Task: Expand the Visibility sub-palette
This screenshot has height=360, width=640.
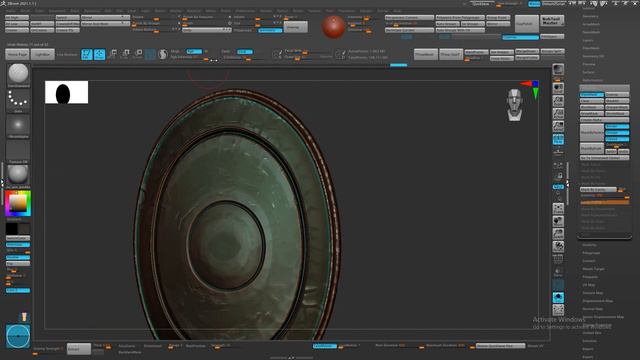Action: pyautogui.click(x=589, y=244)
